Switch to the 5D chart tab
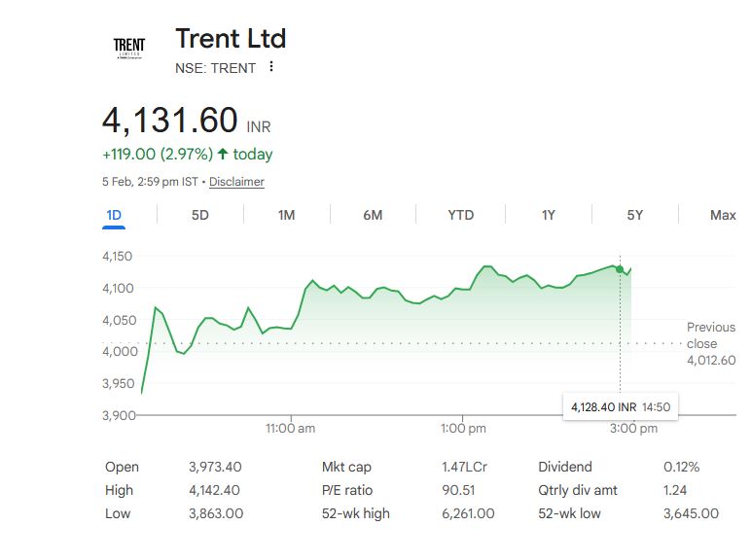 click(x=199, y=215)
